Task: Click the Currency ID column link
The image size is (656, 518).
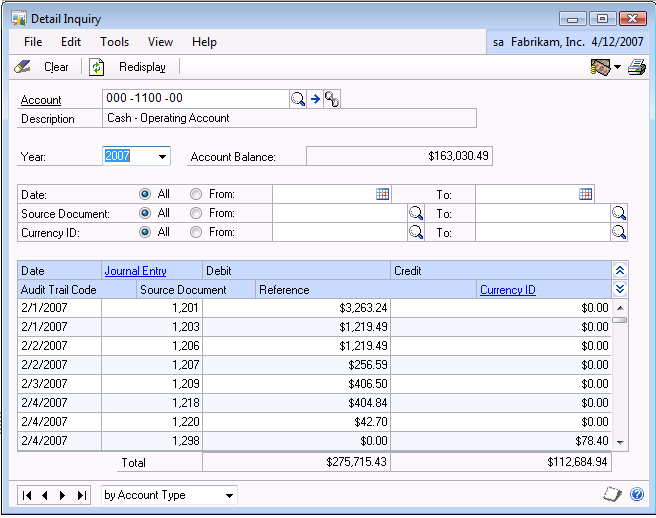Action: tap(507, 290)
